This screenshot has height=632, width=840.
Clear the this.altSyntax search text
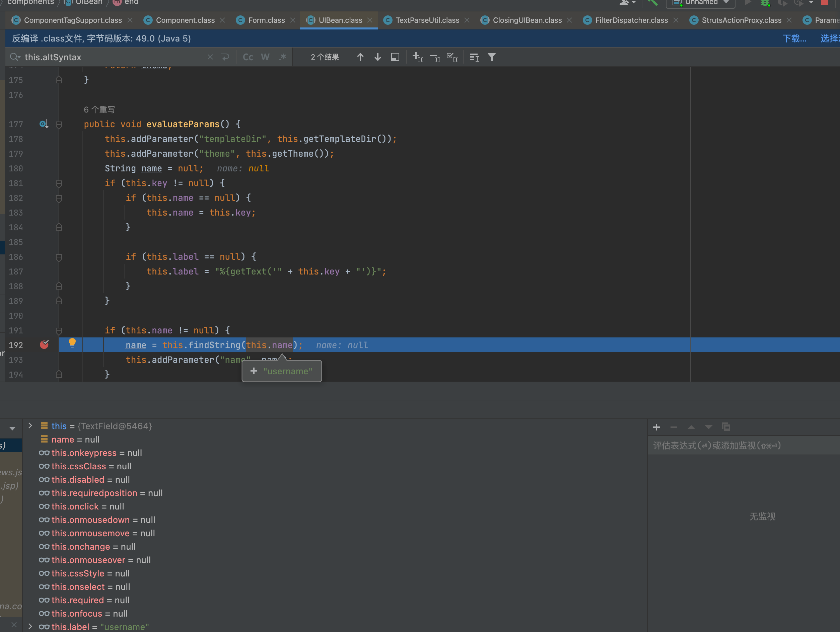(210, 57)
